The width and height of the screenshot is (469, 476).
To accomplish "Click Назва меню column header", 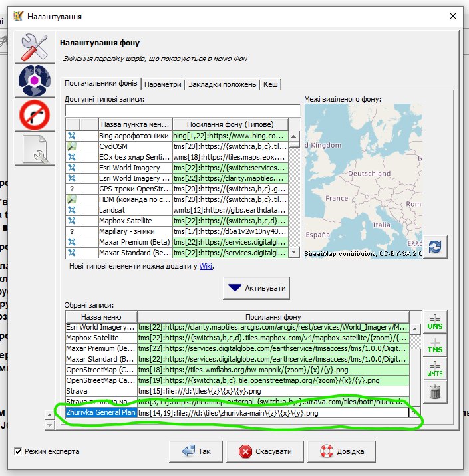I will pos(101,317).
